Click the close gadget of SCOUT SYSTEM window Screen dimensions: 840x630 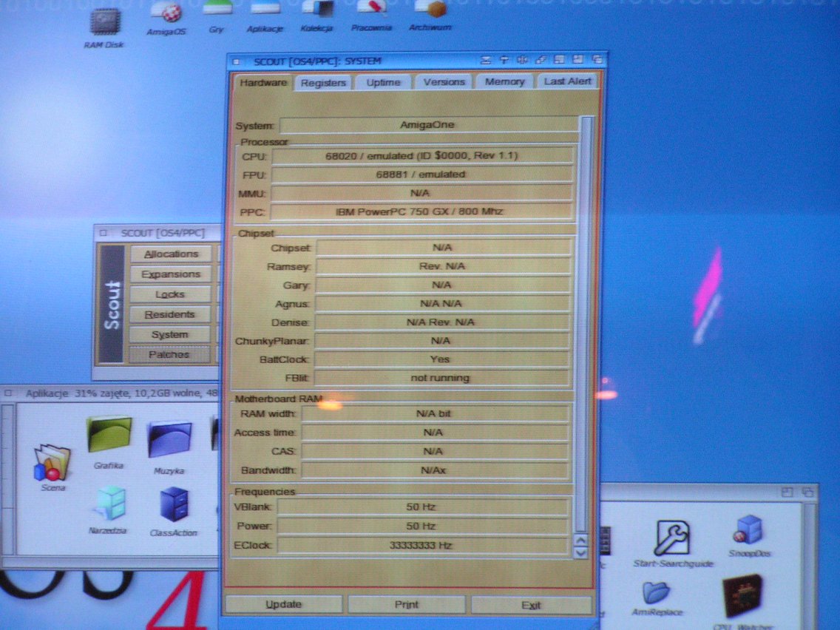click(x=237, y=61)
